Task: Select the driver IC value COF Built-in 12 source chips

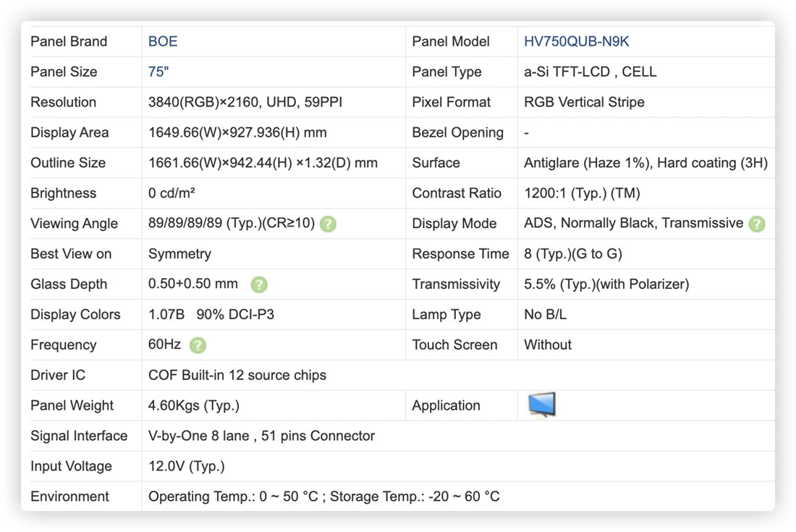Action: tap(237, 375)
